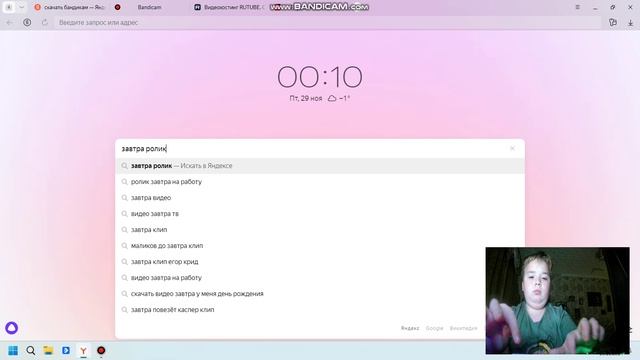Open the browser hamburger menu
The width and height of the screenshot is (640, 360).
point(578,7)
